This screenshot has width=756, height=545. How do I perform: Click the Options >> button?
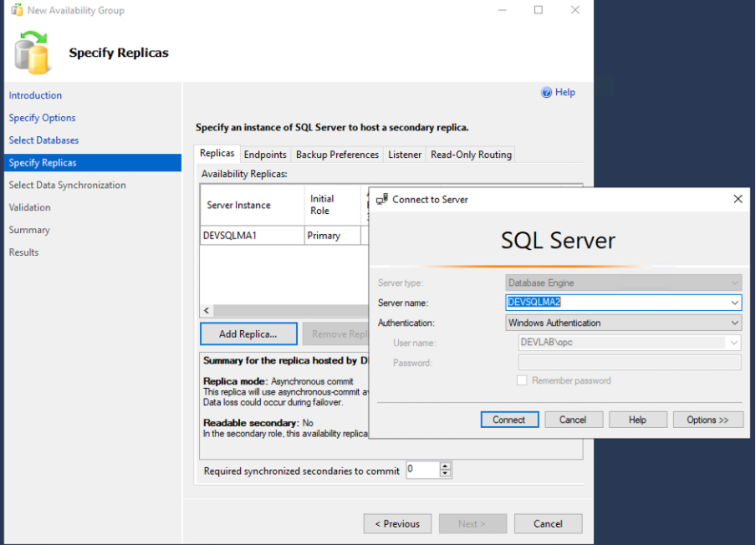[x=707, y=419]
